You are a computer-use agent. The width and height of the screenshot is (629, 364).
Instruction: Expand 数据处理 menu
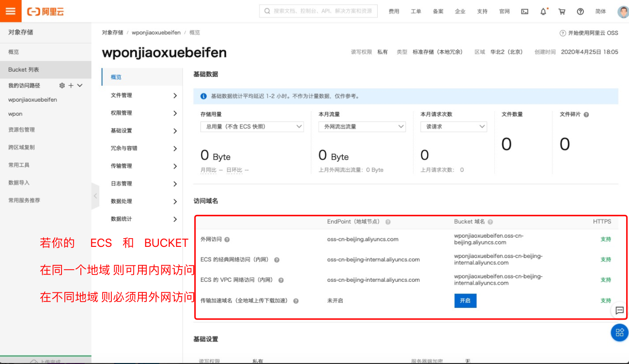click(142, 201)
